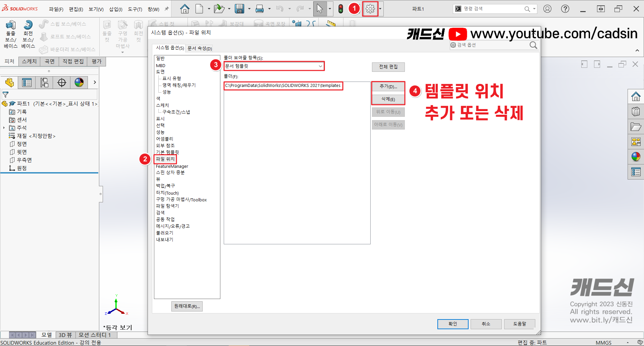Viewport: 644px width, 346px height.
Task: Open a file with the Open folder icon
Action: [x=219, y=9]
